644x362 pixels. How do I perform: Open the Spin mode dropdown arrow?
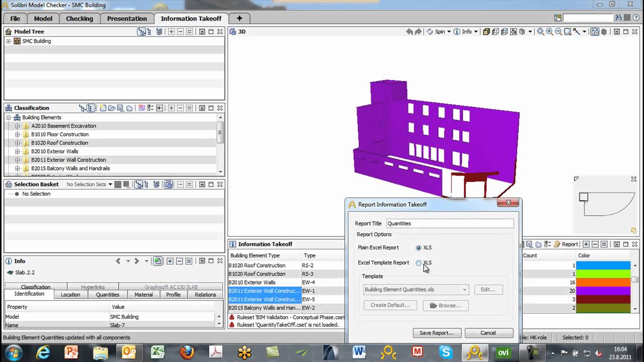coord(449,32)
